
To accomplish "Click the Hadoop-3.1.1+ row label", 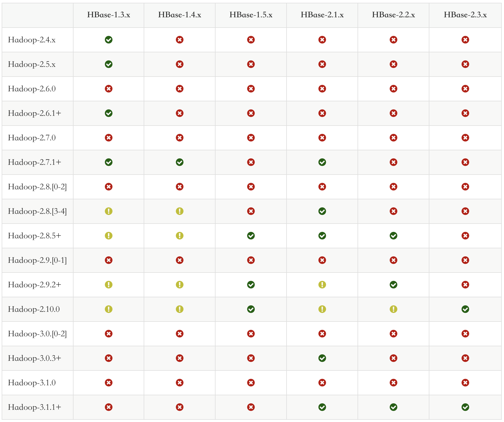I will coord(35,407).
